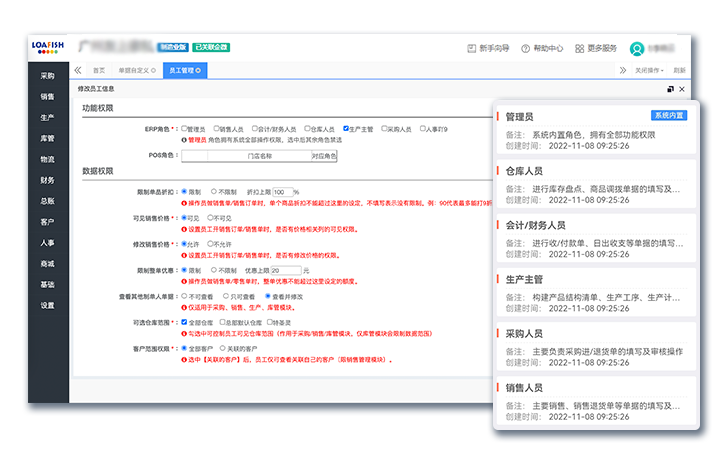
Task: Uncheck the 生产主管 role checkbox
Action: 346,129
